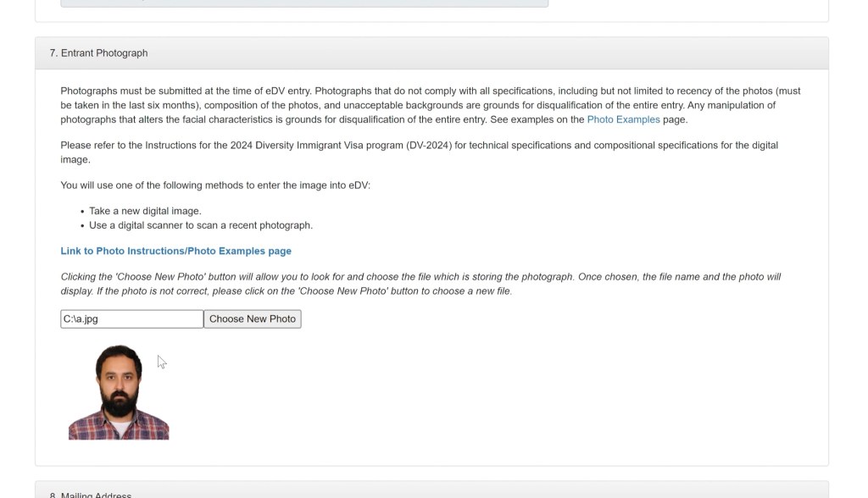Click the file path field showing C:\a.jpg
Image resolution: width=868 pixels, height=498 pixels.
131,319
